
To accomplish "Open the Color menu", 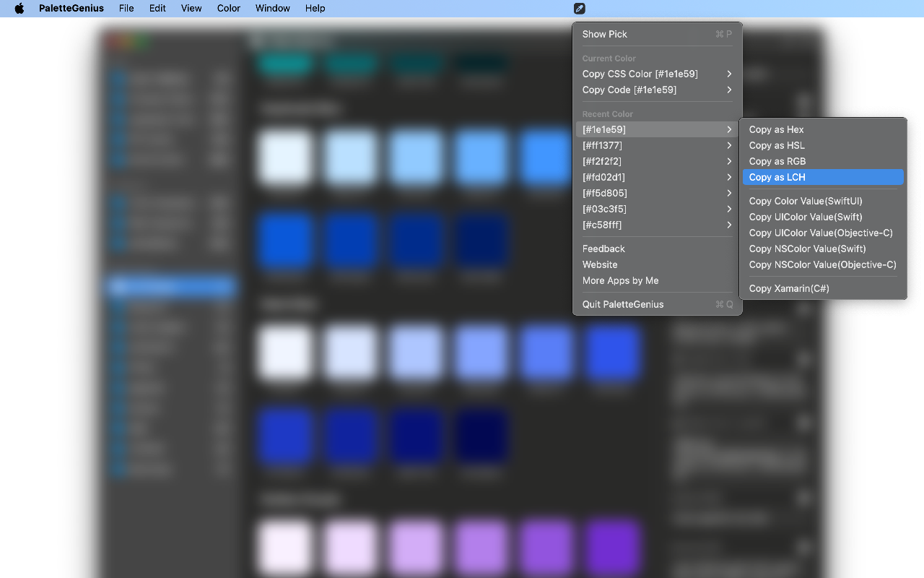I will (229, 9).
